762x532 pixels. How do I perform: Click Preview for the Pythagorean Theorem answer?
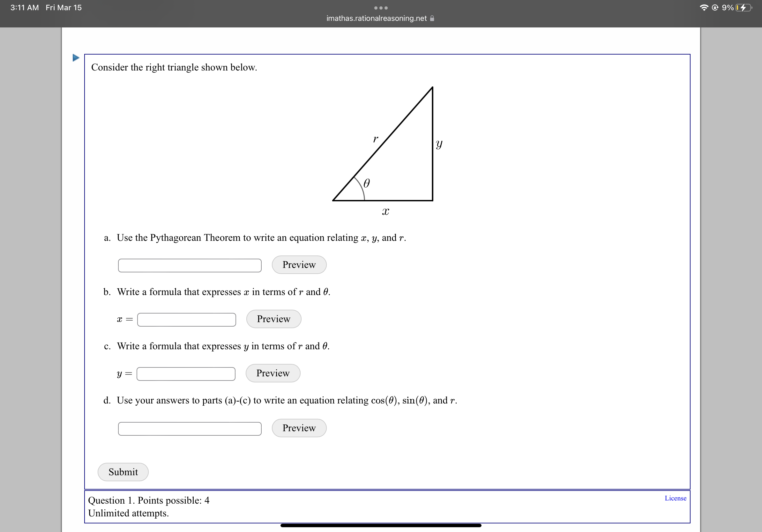[299, 265]
